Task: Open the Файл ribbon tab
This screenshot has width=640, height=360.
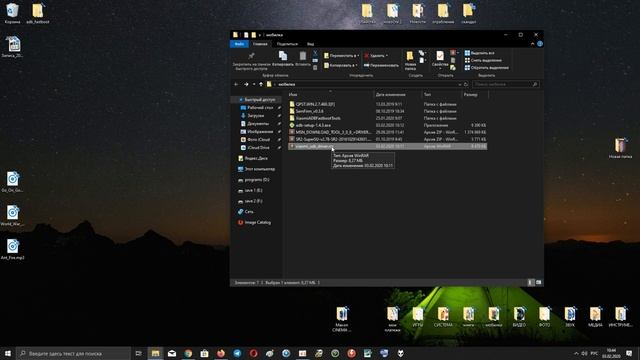Action: pyautogui.click(x=239, y=44)
